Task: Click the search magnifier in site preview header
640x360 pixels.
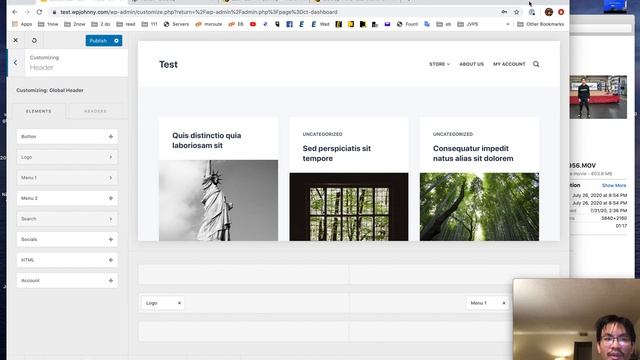Action: (536, 64)
